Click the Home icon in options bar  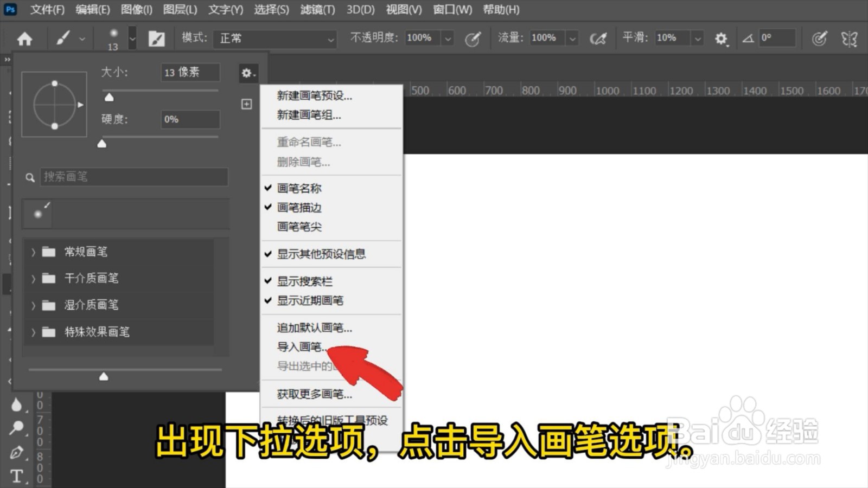click(x=24, y=38)
